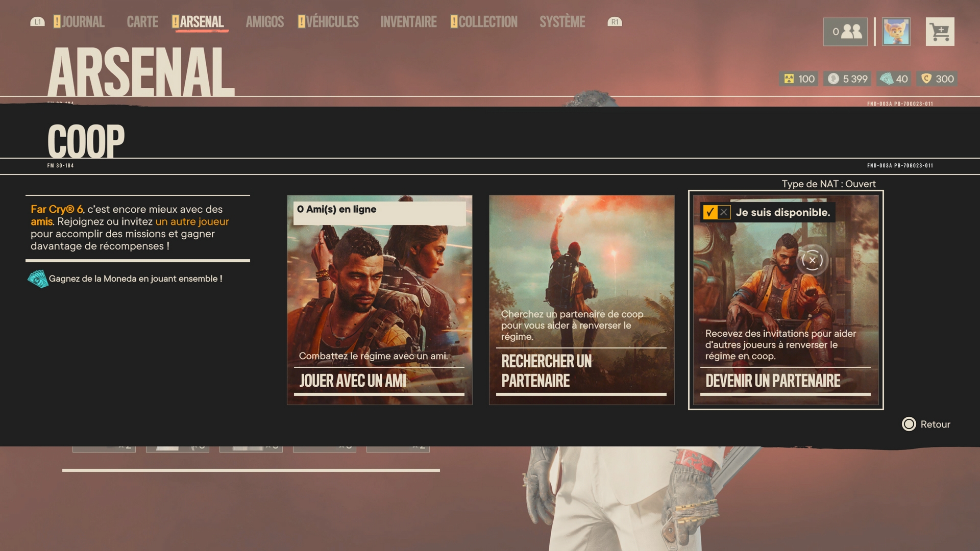The image size is (980, 551).
Task: Open the Amigos tab
Action: click(264, 22)
